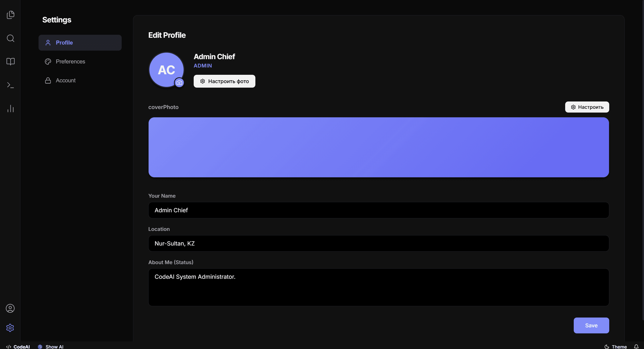Viewport: 644px width, 349px height.
Task: Open the files explorer icon in sidebar
Action: click(10, 15)
